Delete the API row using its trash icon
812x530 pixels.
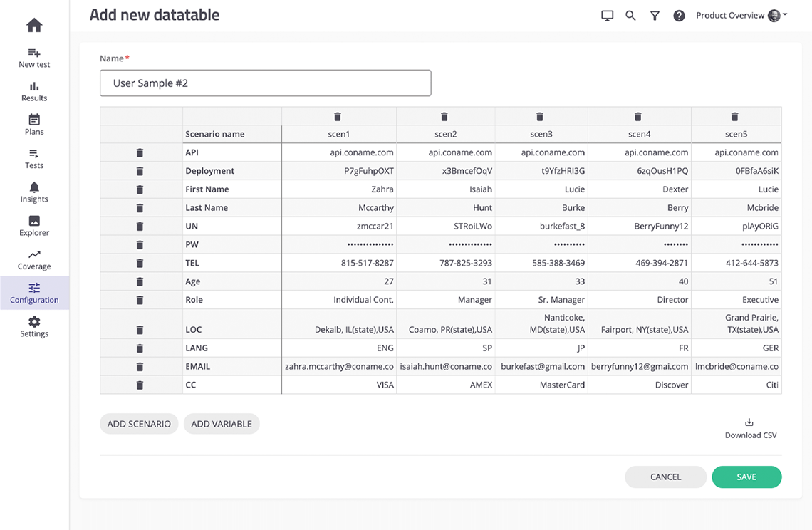(x=140, y=152)
